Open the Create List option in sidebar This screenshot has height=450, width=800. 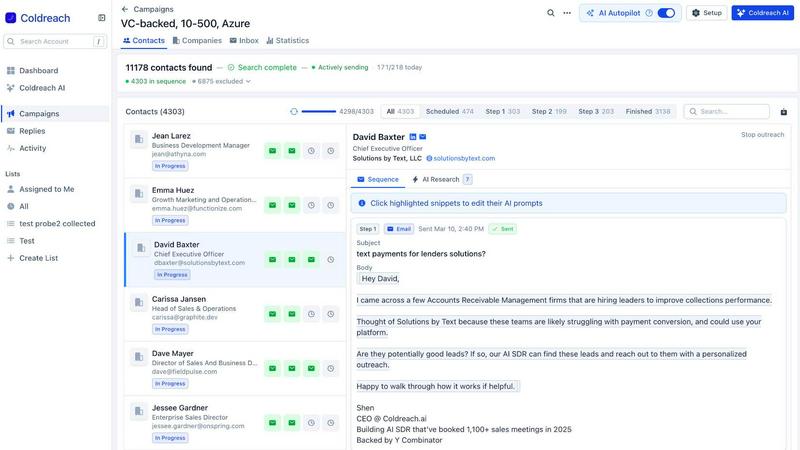click(40, 258)
